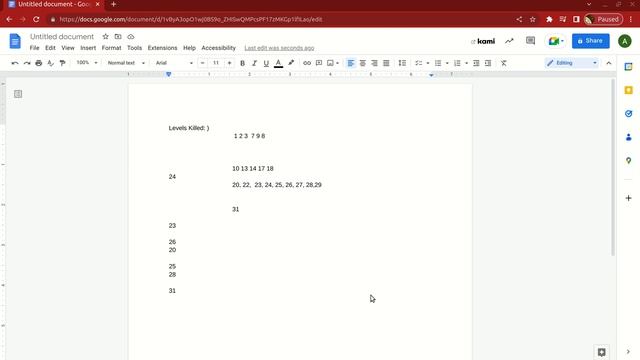Open the text color picker

278,63
